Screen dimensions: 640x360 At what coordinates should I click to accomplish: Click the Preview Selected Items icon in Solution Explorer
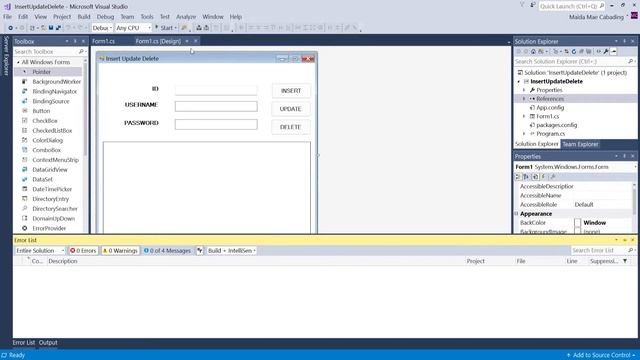click(614, 51)
